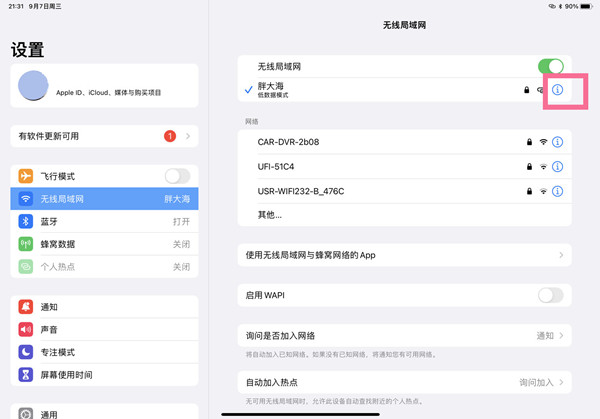Screen dimensions: 600x419
Task: Tap 其他... to join other network
Action: (x=271, y=214)
